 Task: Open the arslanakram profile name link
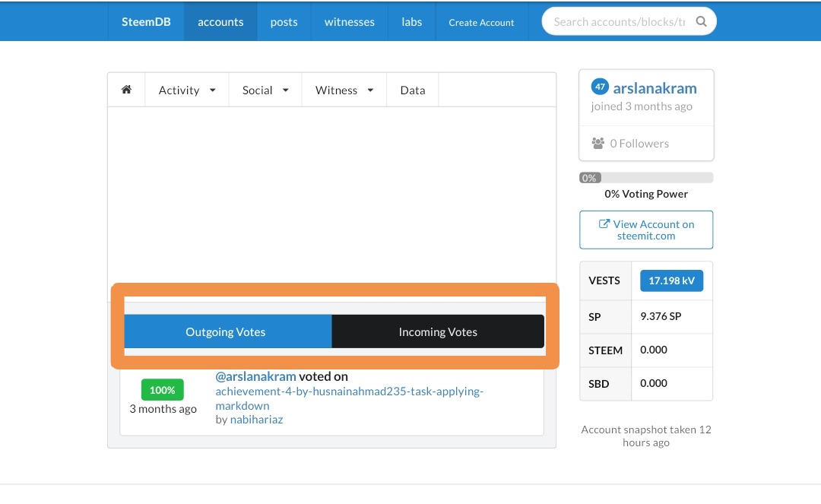(655, 88)
